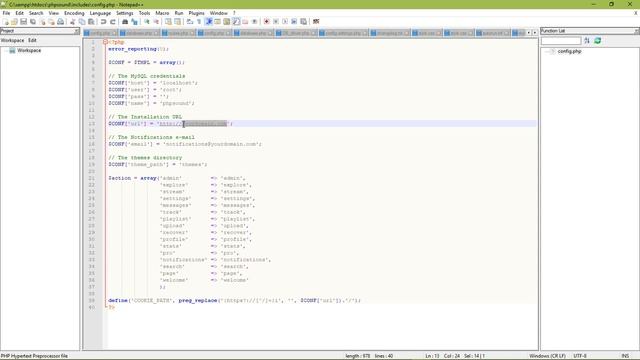The image size is (640, 360).
Task: Select config.php in the Function List
Action: click(569, 51)
